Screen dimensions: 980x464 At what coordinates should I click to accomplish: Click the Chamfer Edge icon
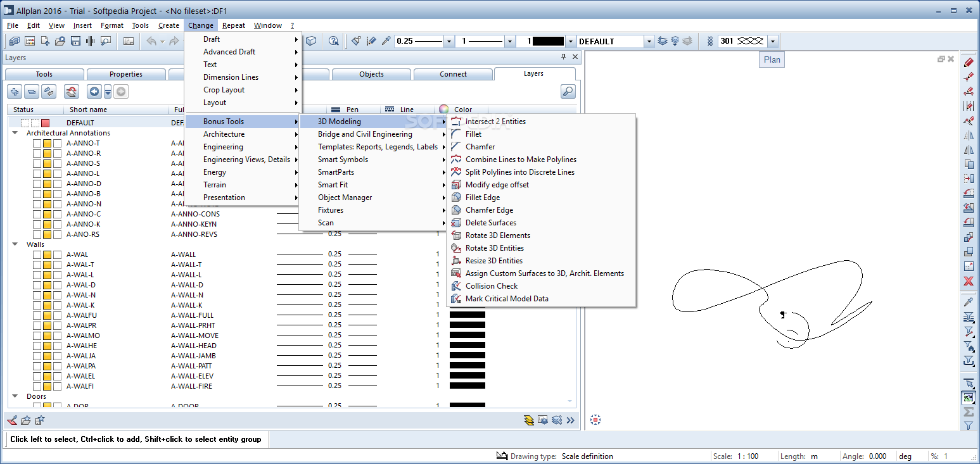coord(455,210)
